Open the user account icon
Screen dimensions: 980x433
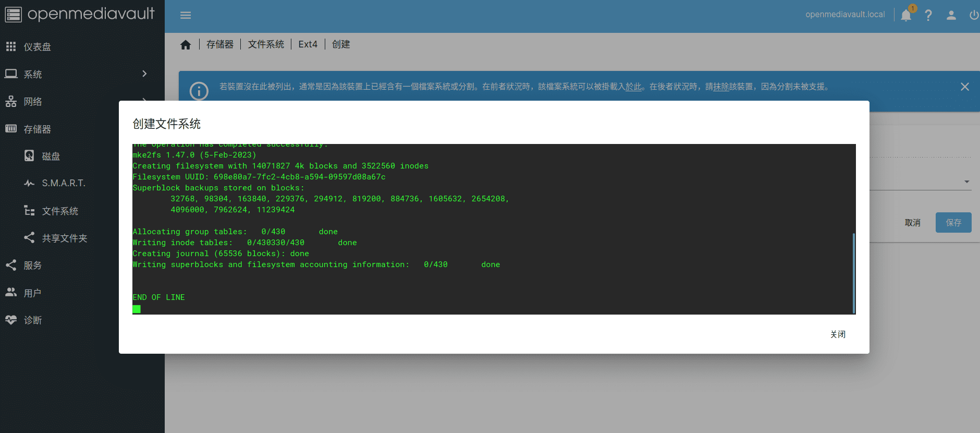pos(951,15)
